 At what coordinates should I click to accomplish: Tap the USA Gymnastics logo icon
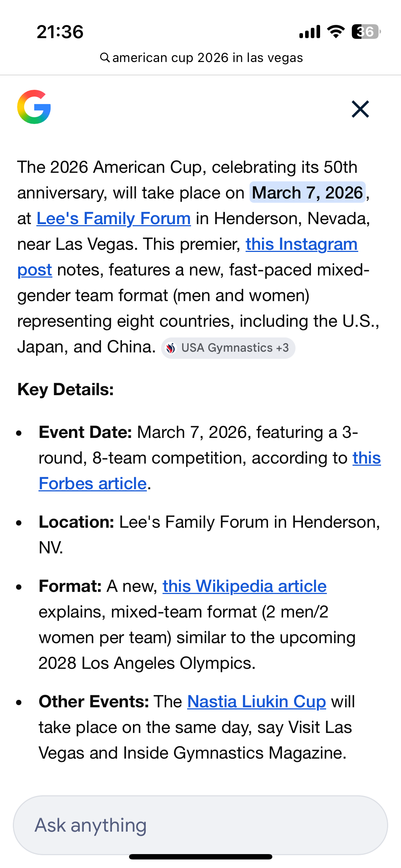tap(171, 348)
